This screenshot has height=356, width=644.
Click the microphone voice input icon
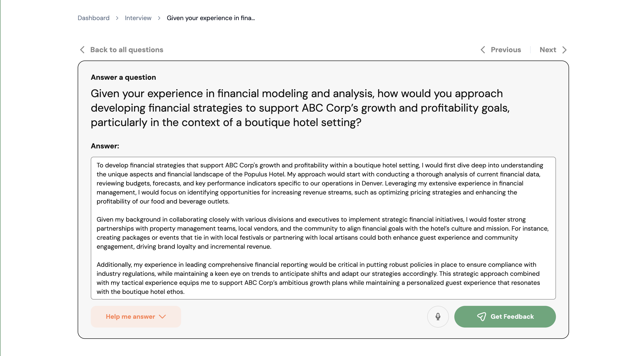coord(438,316)
